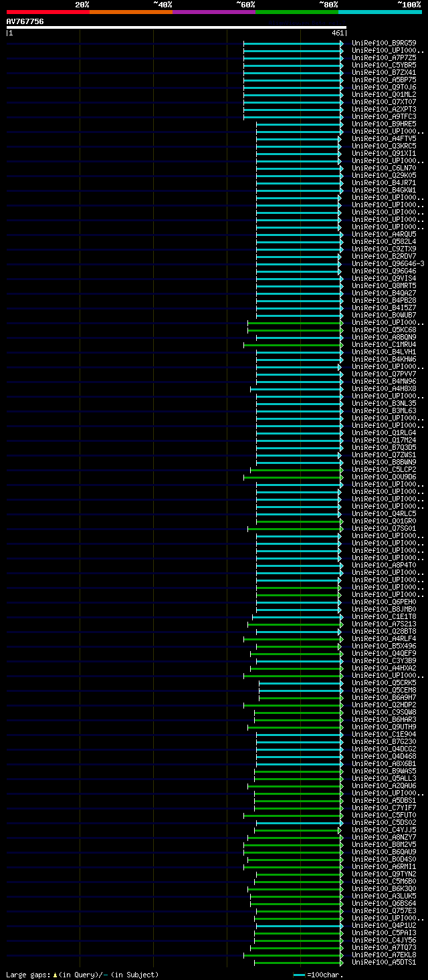Select UniRef100_B4GKW1 label
The height and width of the screenshot is (980, 428).
pos(383,191)
